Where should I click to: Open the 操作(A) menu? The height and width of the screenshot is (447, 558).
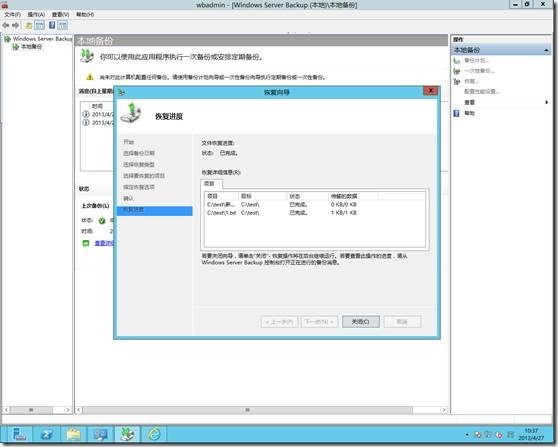tap(36, 14)
